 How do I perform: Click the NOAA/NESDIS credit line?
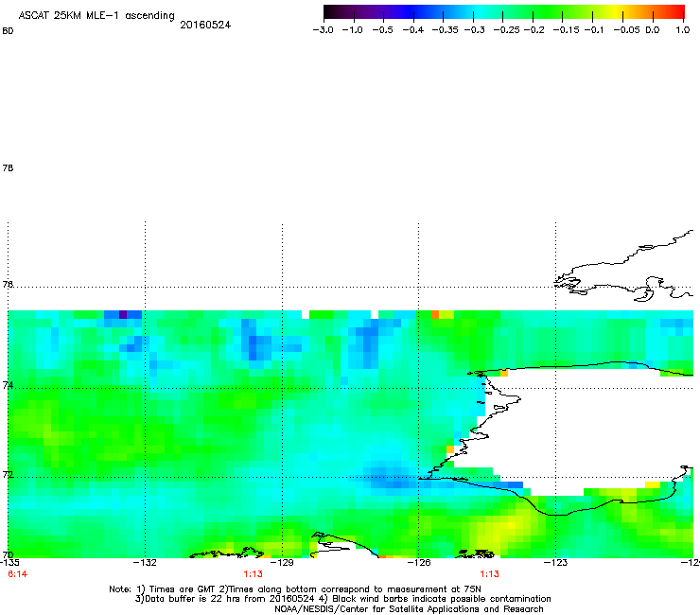coord(409,609)
